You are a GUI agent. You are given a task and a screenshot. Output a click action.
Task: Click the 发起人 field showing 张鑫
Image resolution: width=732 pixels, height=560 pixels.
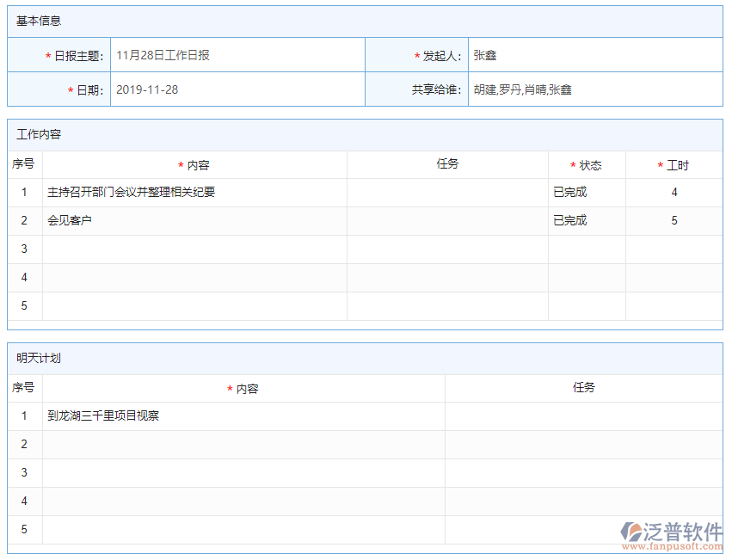[594, 53]
